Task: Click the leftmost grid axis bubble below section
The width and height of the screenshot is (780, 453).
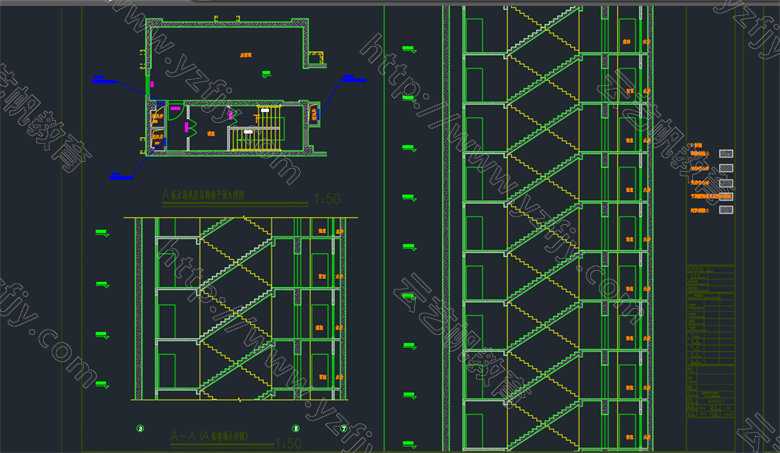Action: 139,428
